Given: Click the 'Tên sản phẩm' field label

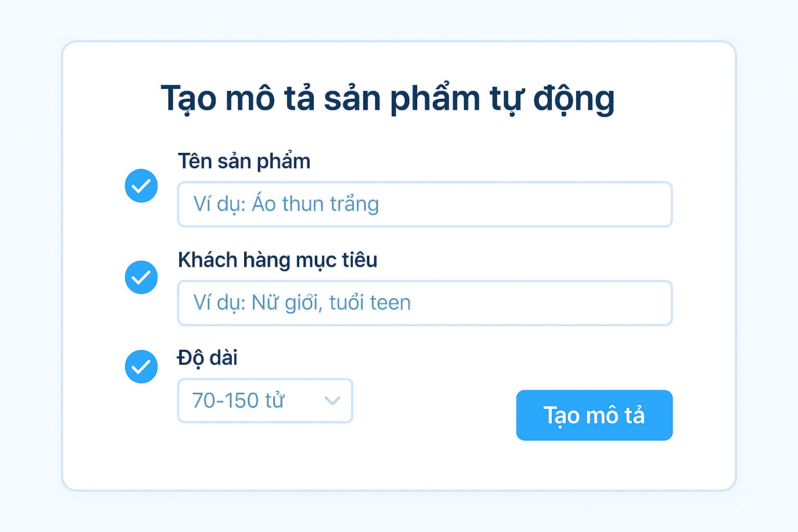Looking at the screenshot, I should pyautogui.click(x=244, y=161).
